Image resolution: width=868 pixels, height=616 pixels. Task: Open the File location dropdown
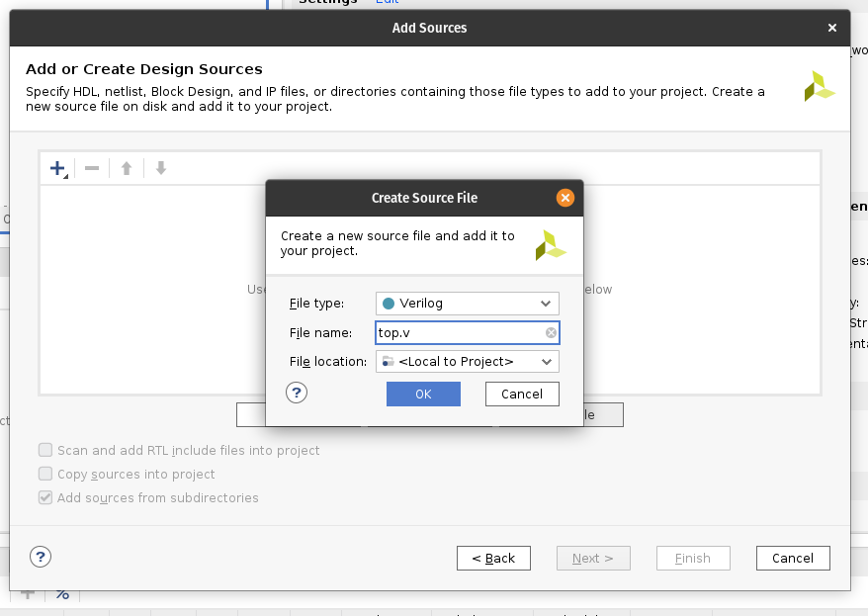(468, 362)
